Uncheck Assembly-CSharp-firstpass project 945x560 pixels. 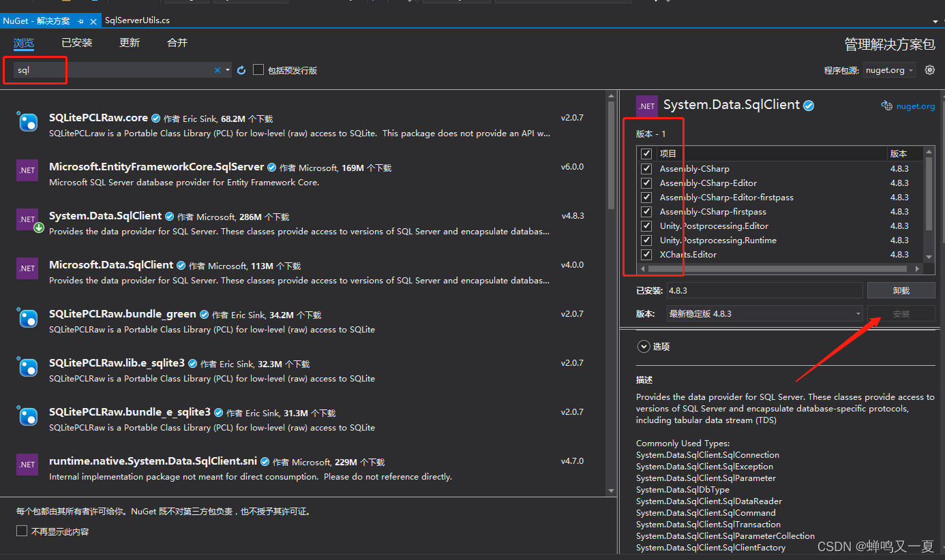[646, 211]
